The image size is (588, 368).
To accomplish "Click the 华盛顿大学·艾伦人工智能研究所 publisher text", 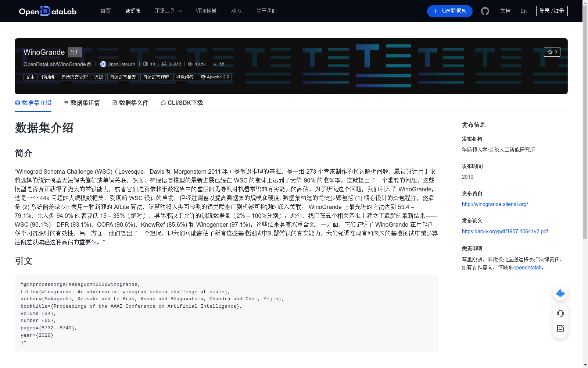I will pyautogui.click(x=498, y=150).
